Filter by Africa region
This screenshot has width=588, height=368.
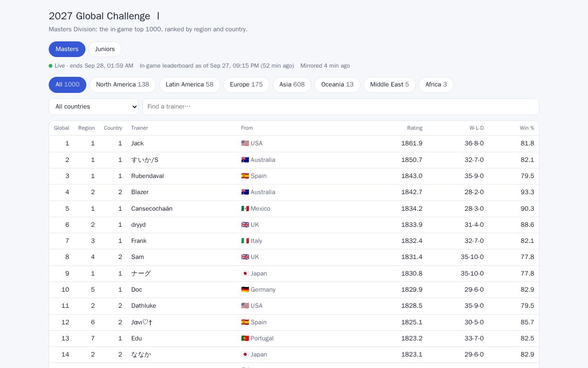coord(436,85)
